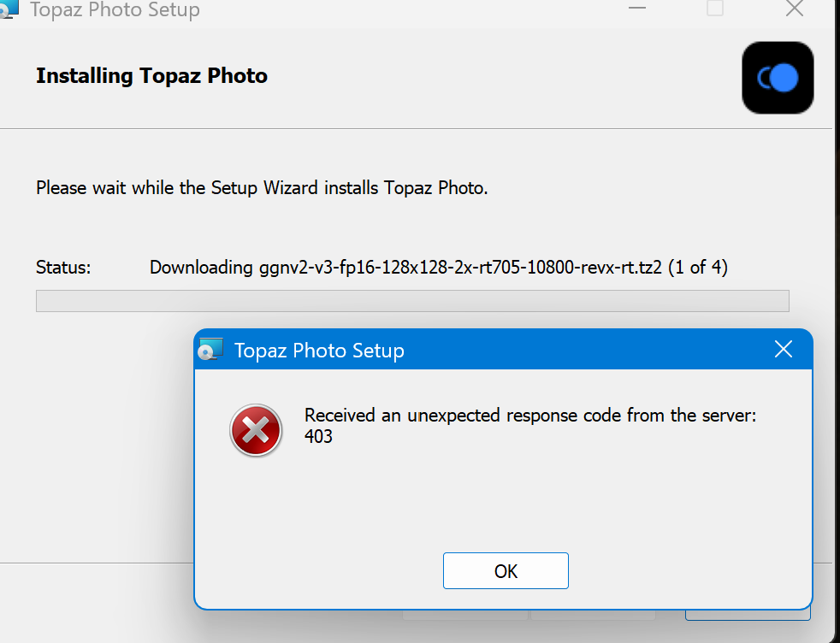
Task: Click the setup icon in dialog title bar
Action: [x=210, y=350]
